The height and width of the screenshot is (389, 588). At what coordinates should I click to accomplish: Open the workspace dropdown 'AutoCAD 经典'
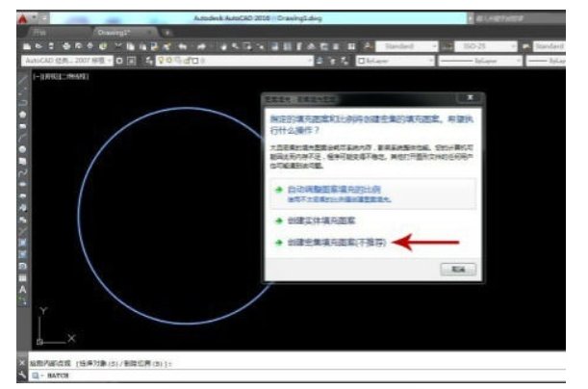point(65,60)
